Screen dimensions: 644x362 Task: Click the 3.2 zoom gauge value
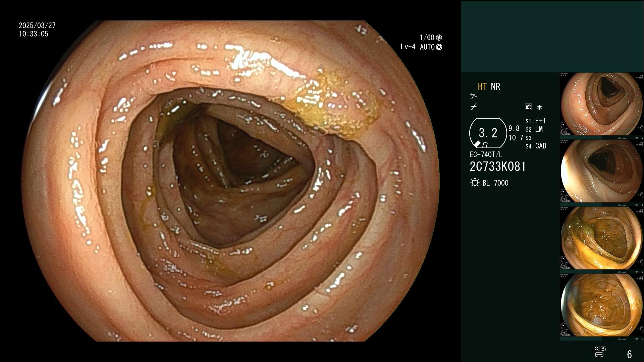488,133
